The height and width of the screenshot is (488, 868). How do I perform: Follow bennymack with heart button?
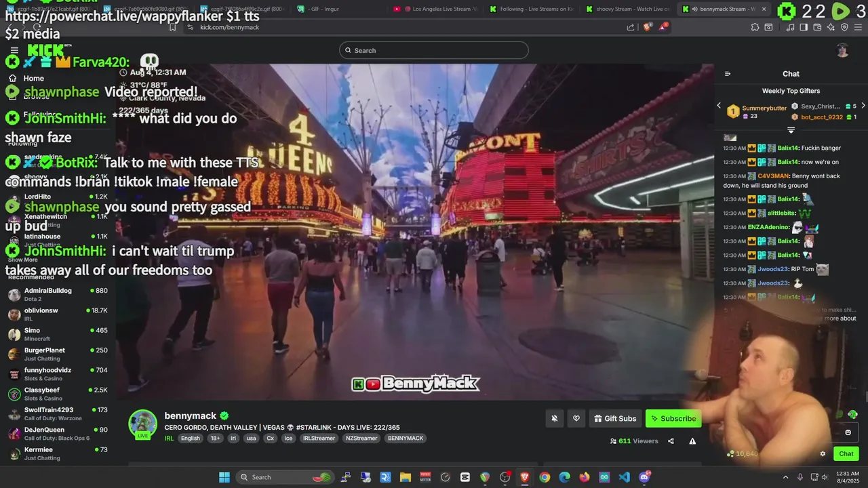pos(576,418)
